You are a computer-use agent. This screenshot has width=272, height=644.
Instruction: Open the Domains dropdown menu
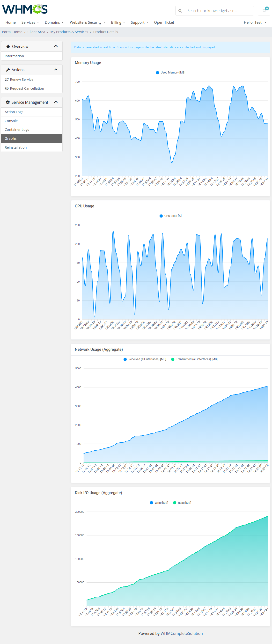pos(54,22)
